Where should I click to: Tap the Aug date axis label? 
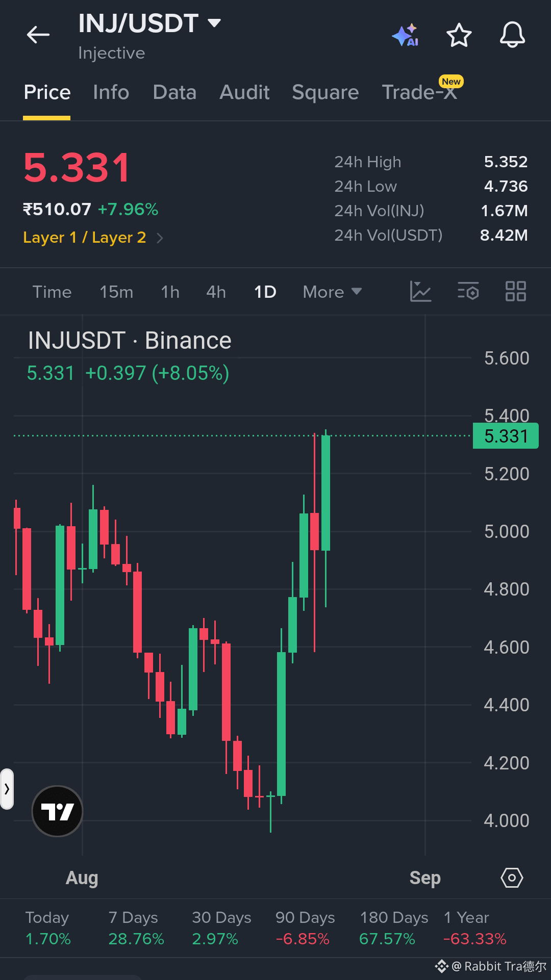pos(82,878)
